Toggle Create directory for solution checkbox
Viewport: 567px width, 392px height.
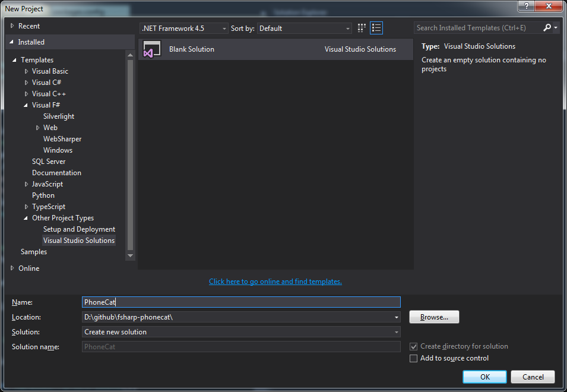[x=413, y=346]
